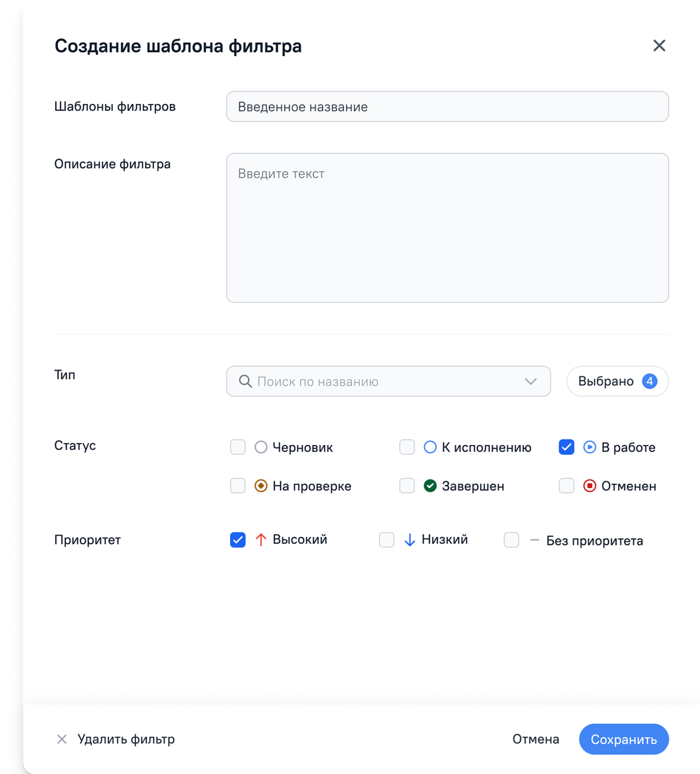700x774 pixels.
Task: Click the Черновик status circle icon
Action: (261, 447)
